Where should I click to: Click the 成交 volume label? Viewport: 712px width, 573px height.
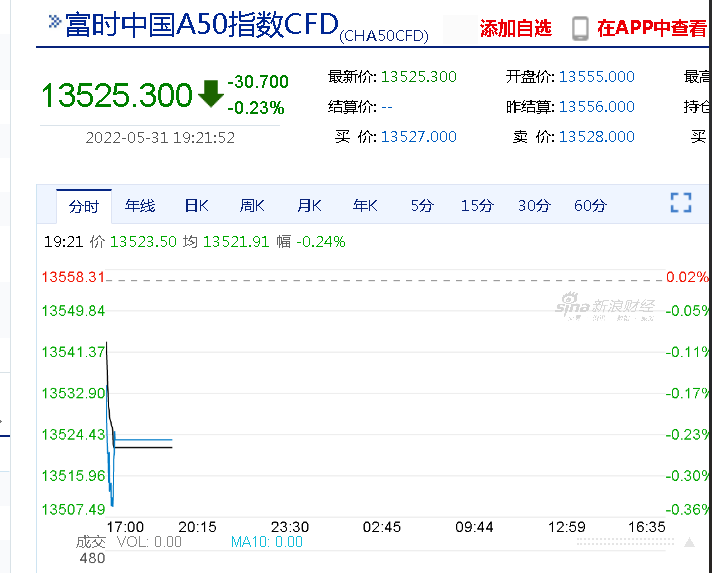pyautogui.click(x=90, y=542)
